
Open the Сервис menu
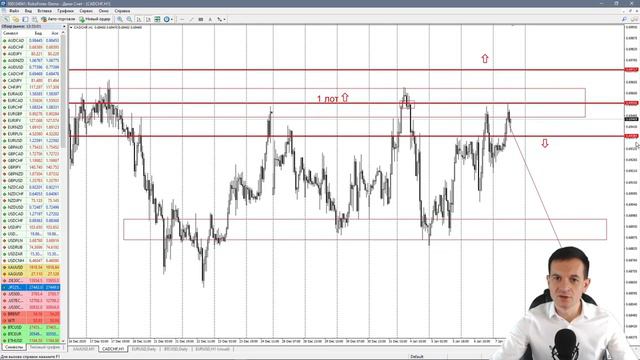pos(86,11)
